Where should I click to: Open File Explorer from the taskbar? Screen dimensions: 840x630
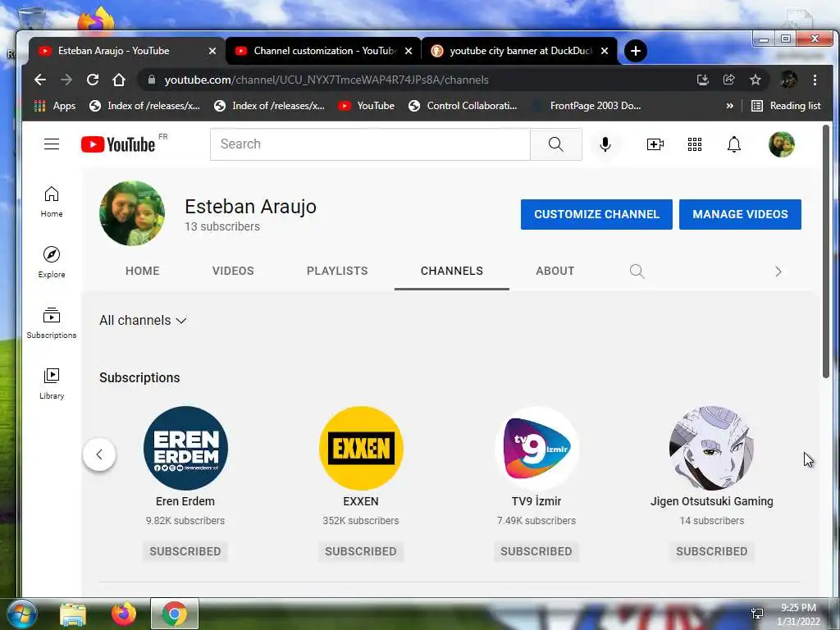click(x=73, y=614)
